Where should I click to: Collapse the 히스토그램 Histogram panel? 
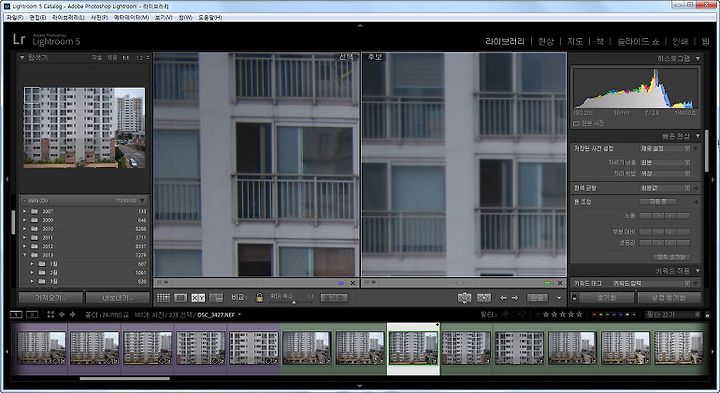698,58
